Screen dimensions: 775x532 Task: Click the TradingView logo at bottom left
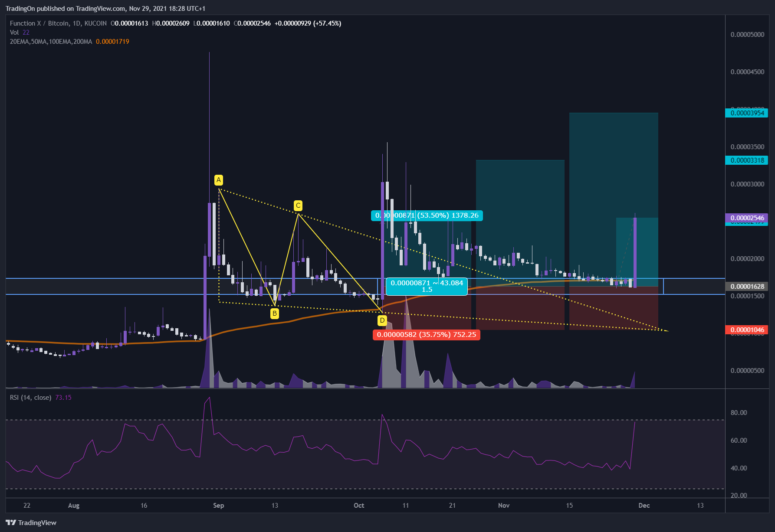pyautogui.click(x=31, y=522)
